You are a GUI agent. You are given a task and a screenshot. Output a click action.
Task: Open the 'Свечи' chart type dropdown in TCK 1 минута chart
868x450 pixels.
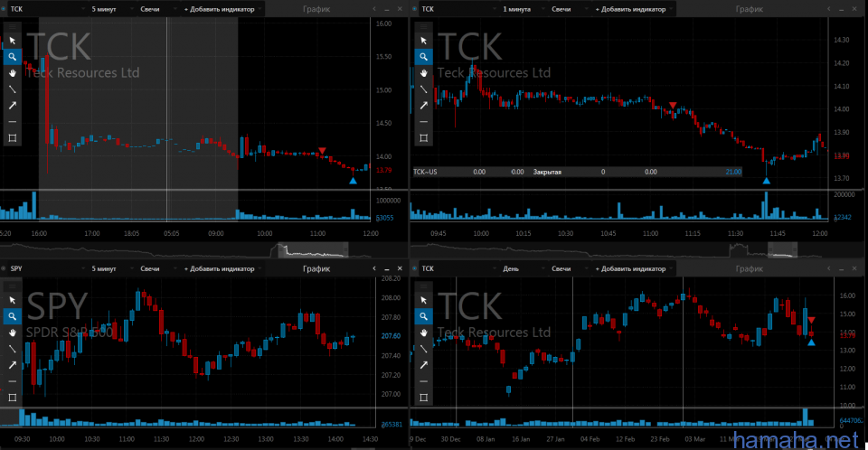(x=569, y=9)
